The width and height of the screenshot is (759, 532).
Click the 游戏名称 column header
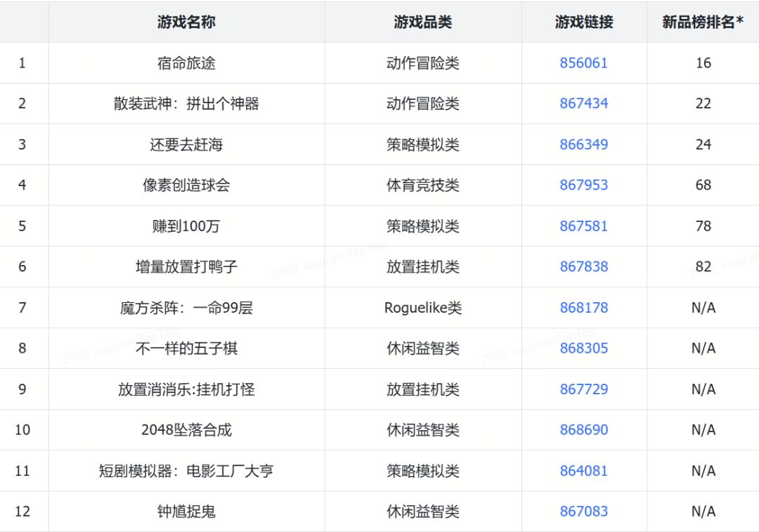coord(186,22)
